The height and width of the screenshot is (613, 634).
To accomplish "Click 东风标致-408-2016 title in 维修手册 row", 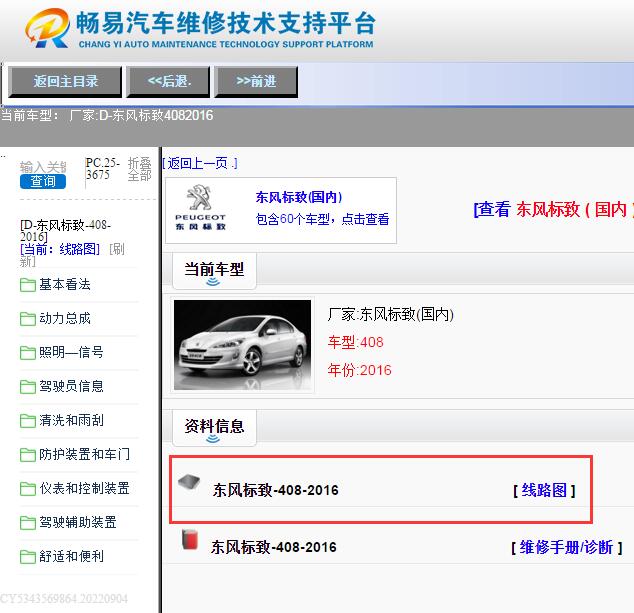I will pos(273,547).
